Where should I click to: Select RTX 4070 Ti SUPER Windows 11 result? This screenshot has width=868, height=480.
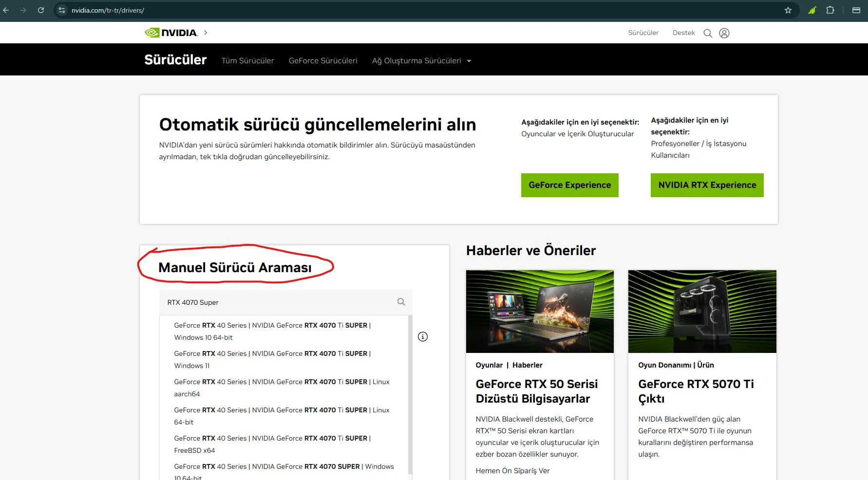[x=283, y=359]
